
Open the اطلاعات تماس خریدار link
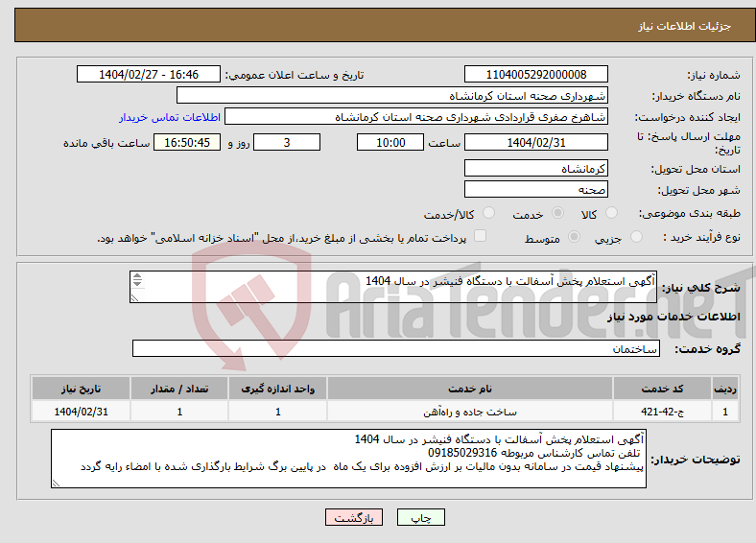[170, 117]
